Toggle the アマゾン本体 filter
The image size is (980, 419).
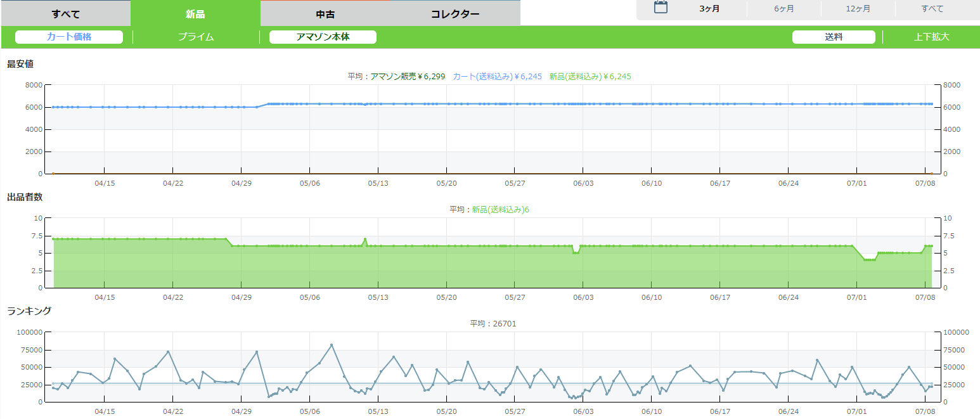tap(323, 37)
